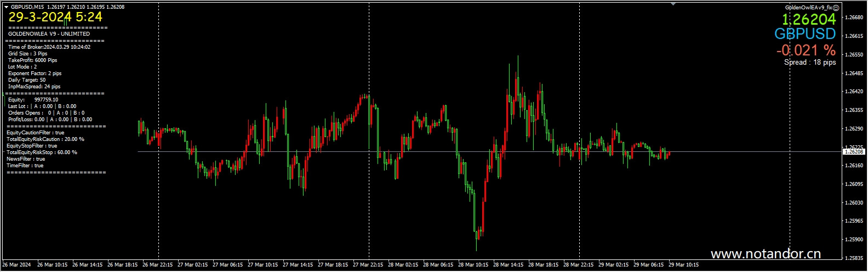
Task: Click the TotalEquityRiskStop : 60.00 % line
Action: 42,152
